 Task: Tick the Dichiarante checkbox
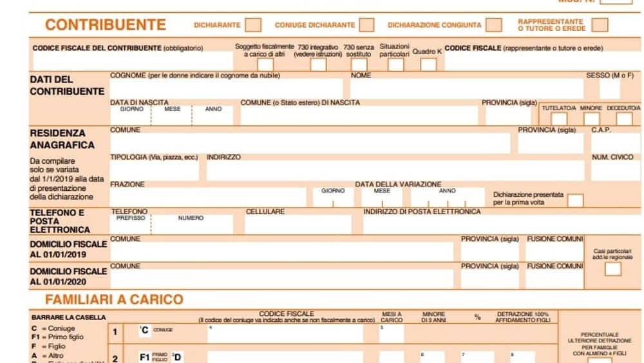pos(253,25)
